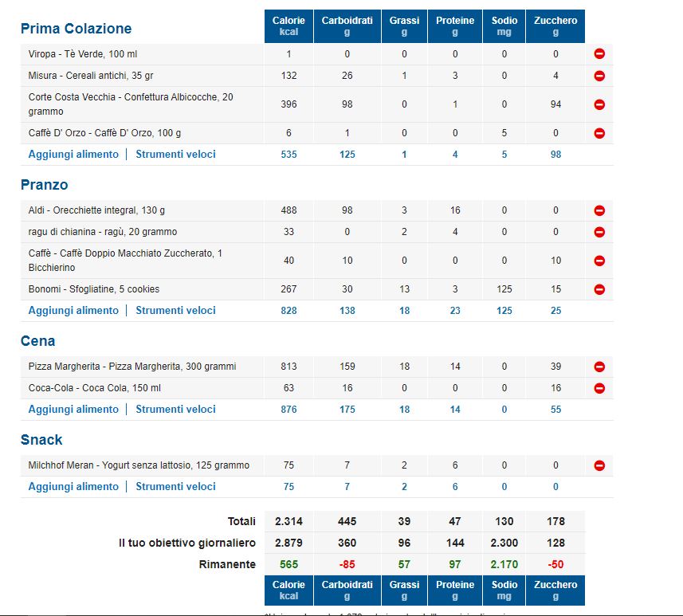Click the Il tuo obiettivo giornaliero label
Image resolution: width=683 pixels, height=616 pixels.
pyautogui.click(x=187, y=543)
